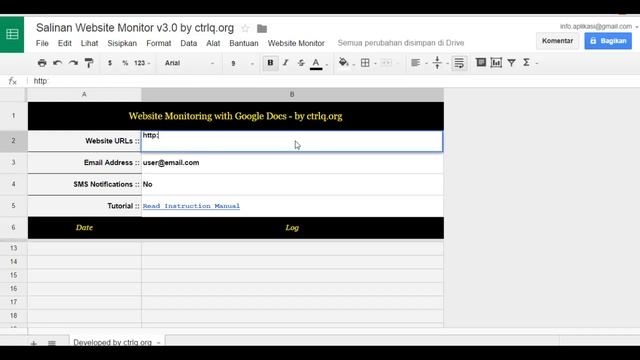
Task: Click the 'Website URLs ::' label cell
Action: (x=84, y=141)
